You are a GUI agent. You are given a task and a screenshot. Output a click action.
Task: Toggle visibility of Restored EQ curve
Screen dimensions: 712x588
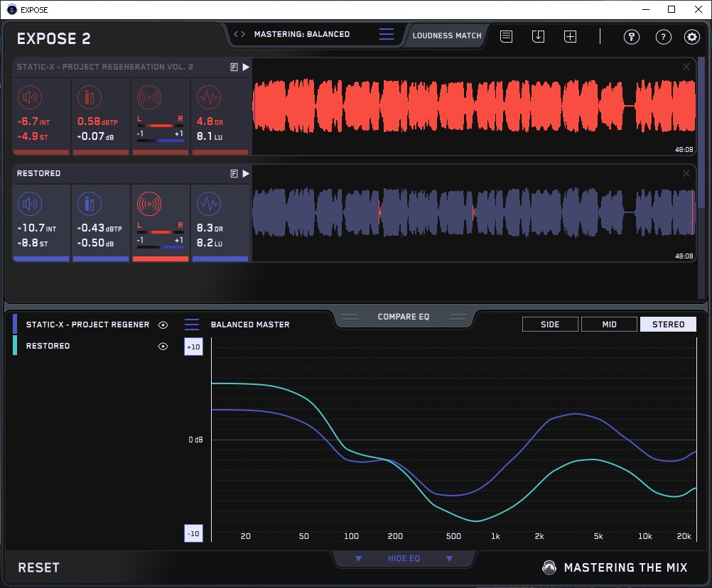(x=163, y=346)
